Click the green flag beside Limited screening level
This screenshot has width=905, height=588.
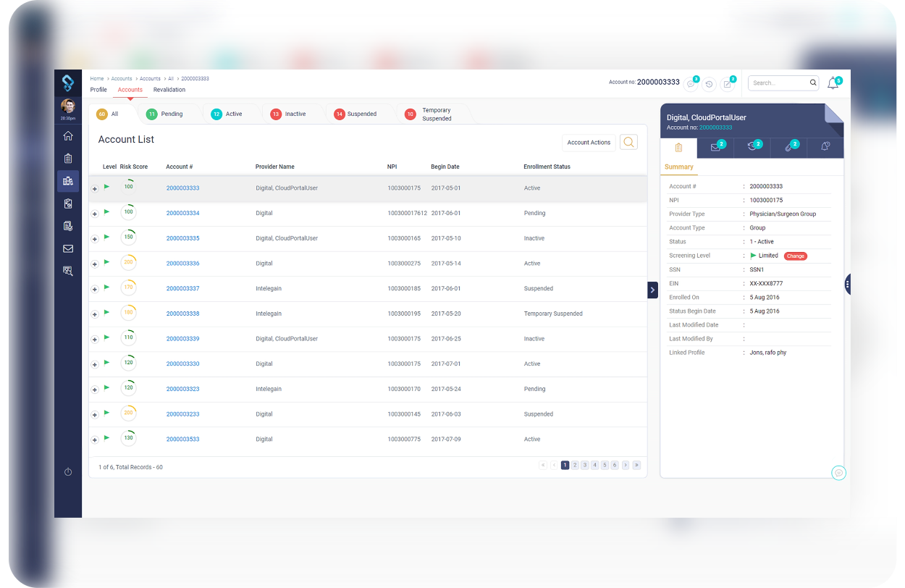point(753,256)
